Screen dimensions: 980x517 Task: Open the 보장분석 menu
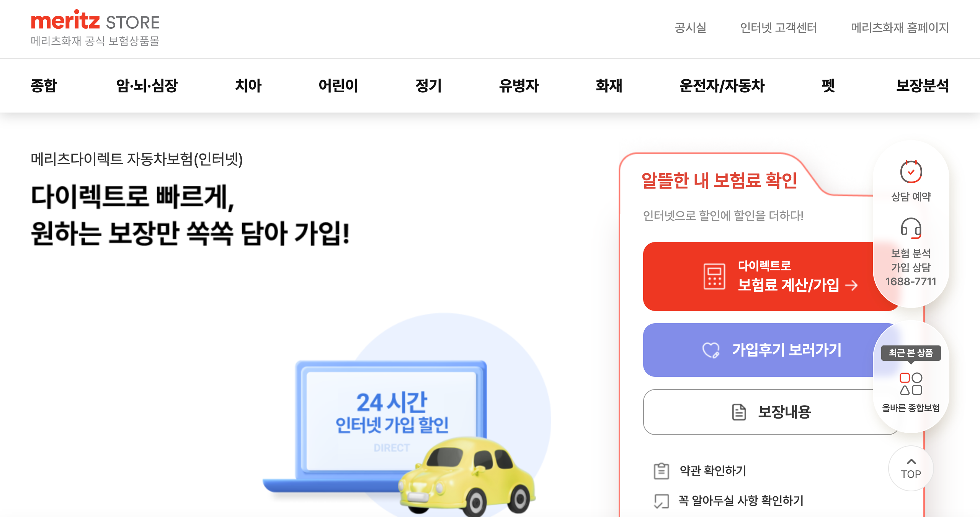pyautogui.click(x=923, y=85)
